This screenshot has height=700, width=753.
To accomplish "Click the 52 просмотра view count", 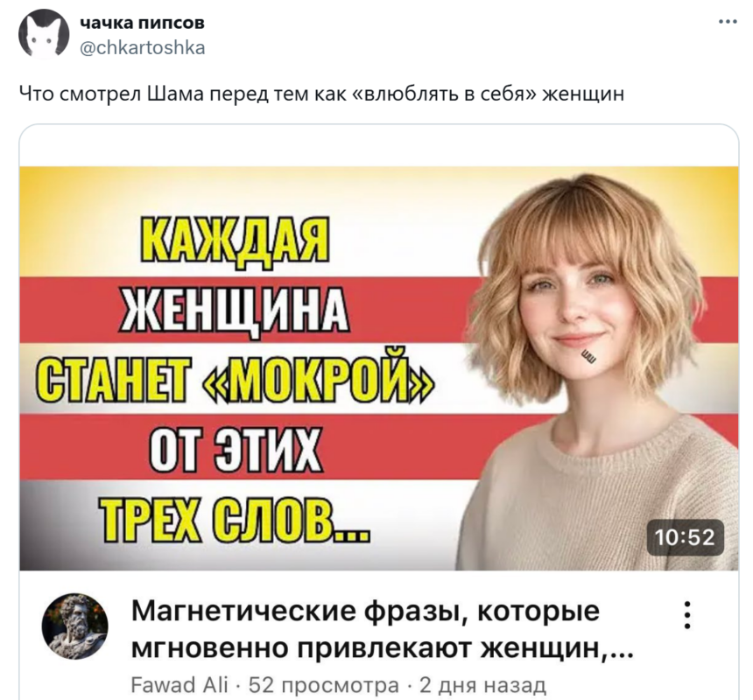I will click(x=323, y=684).
